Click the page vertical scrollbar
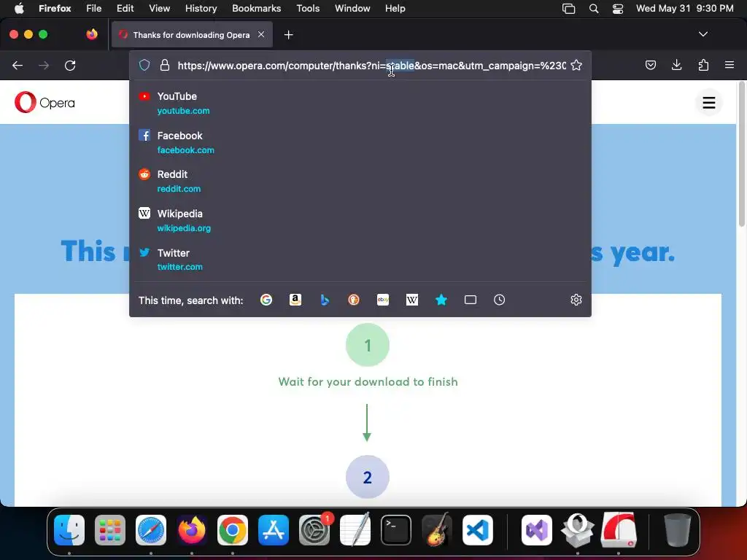 click(x=742, y=154)
